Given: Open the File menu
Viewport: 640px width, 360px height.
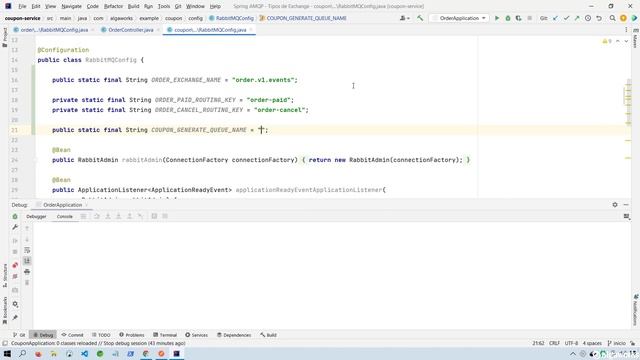Looking at the screenshot, I should coord(22,6).
